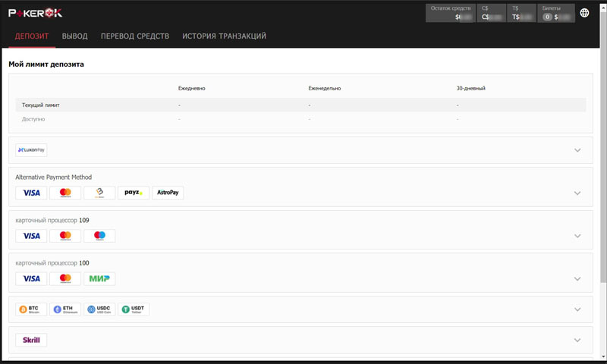The image size is (607, 364).
Task: Go to the Перевод средств tab
Action: tap(135, 36)
